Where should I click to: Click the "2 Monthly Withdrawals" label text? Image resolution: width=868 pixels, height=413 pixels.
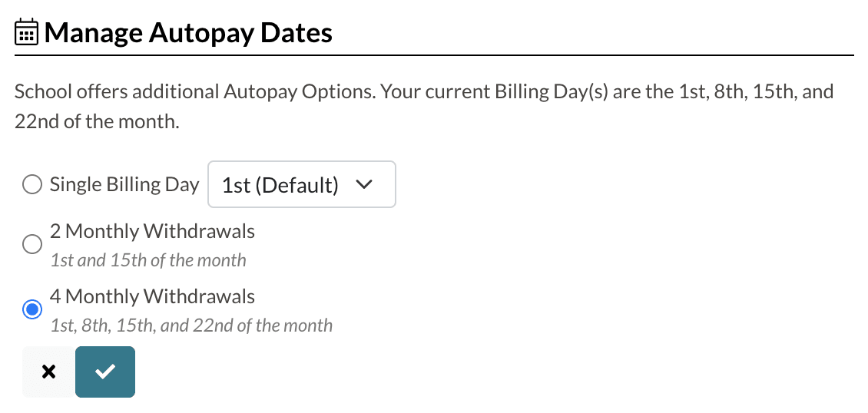(x=152, y=231)
